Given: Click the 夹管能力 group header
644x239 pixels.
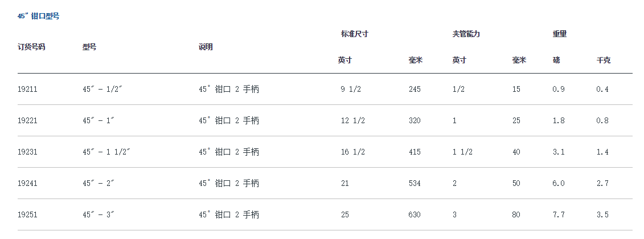Looking at the screenshot, I should point(466,34).
